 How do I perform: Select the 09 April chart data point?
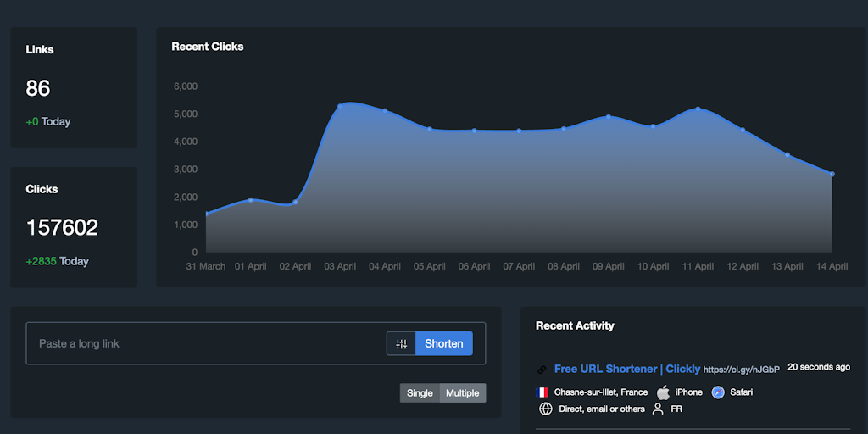click(x=609, y=117)
